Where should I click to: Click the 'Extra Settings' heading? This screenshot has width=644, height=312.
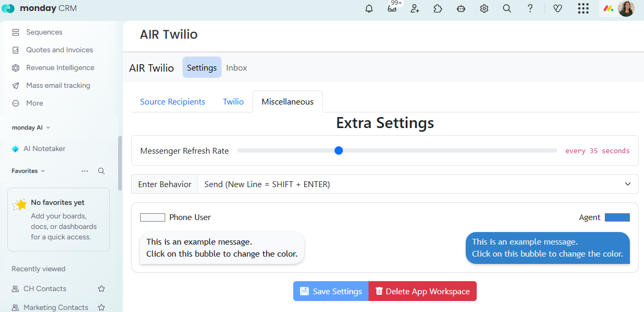click(x=385, y=123)
